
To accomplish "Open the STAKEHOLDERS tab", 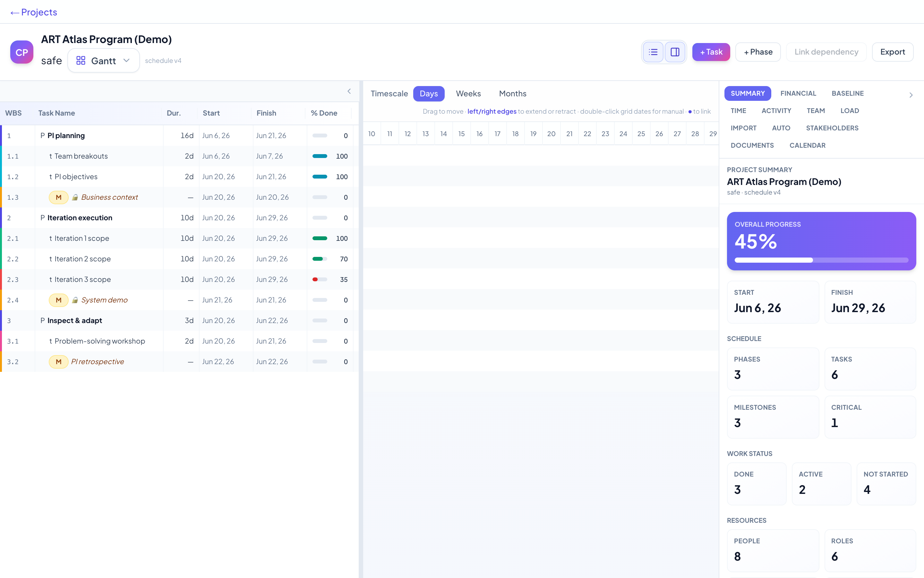I will (x=832, y=128).
